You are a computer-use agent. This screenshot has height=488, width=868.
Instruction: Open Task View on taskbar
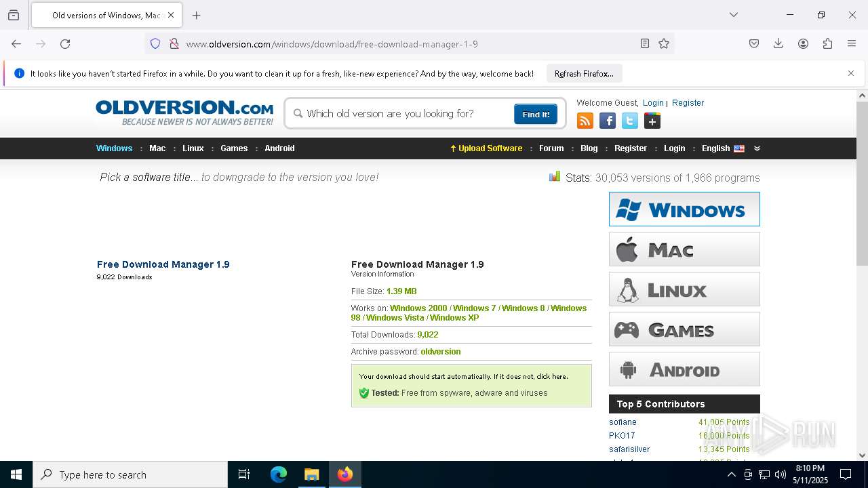point(244,474)
